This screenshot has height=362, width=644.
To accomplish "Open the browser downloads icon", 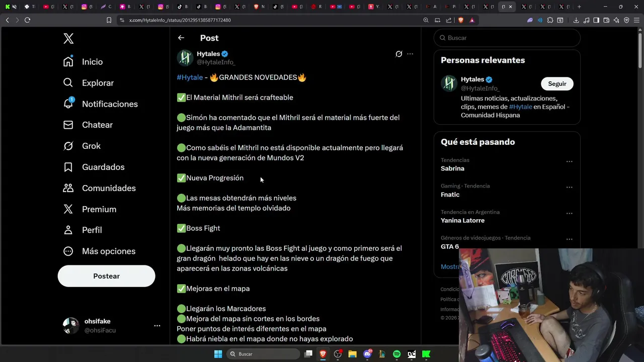I will 576,20.
